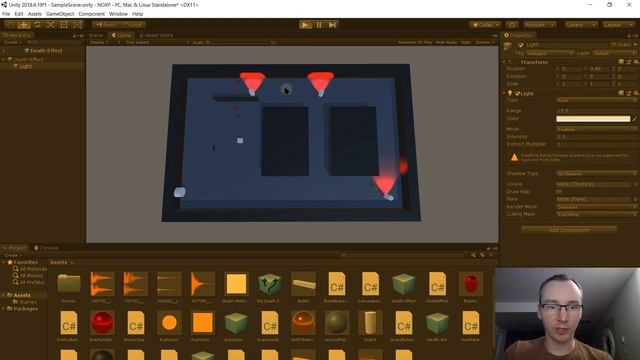
Task: Open the Light Color swatch
Action: [x=593, y=119]
